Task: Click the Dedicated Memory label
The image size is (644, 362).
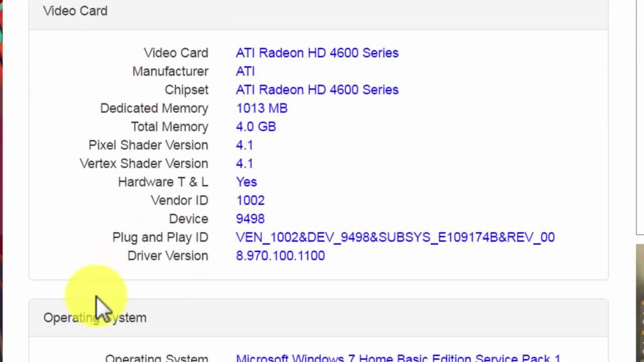Action: tap(154, 108)
